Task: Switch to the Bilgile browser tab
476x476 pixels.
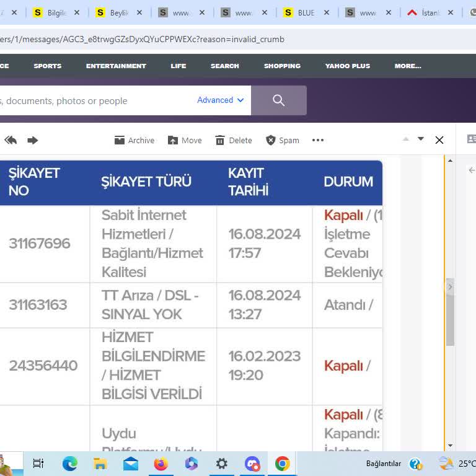Action: (50, 13)
